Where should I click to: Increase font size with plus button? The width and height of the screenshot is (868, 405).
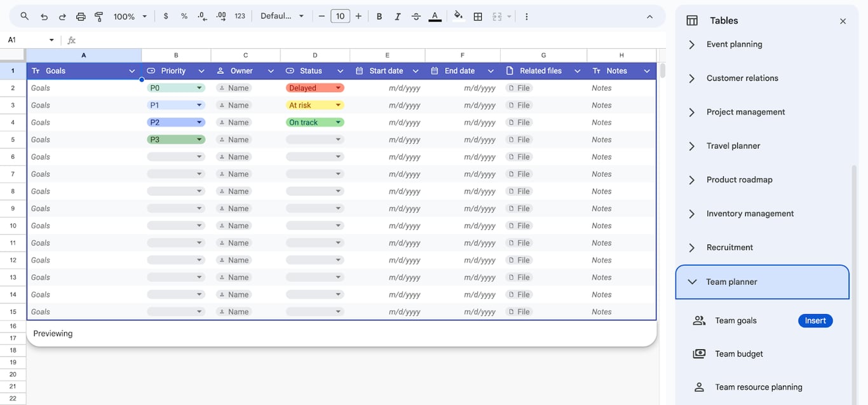[x=358, y=17]
